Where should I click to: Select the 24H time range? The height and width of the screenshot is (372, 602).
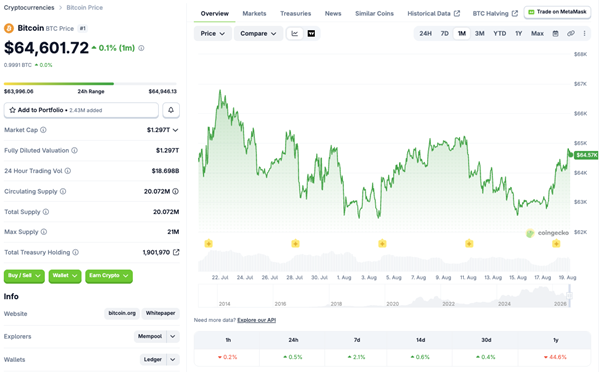[425, 34]
